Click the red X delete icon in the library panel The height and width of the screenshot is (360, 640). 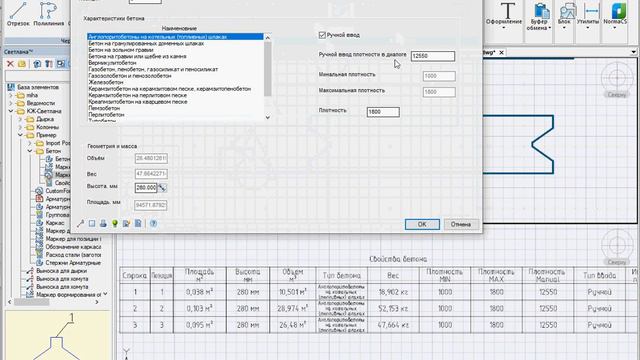[10, 64]
